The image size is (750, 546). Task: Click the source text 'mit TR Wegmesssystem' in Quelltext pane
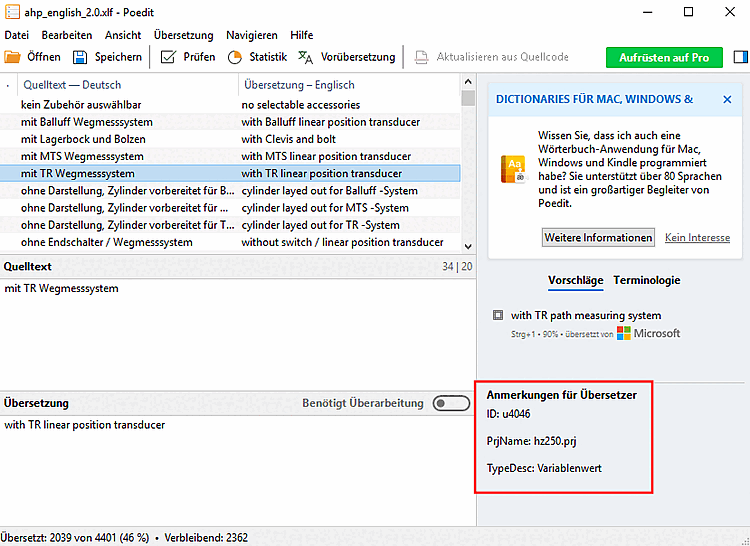pos(61,288)
